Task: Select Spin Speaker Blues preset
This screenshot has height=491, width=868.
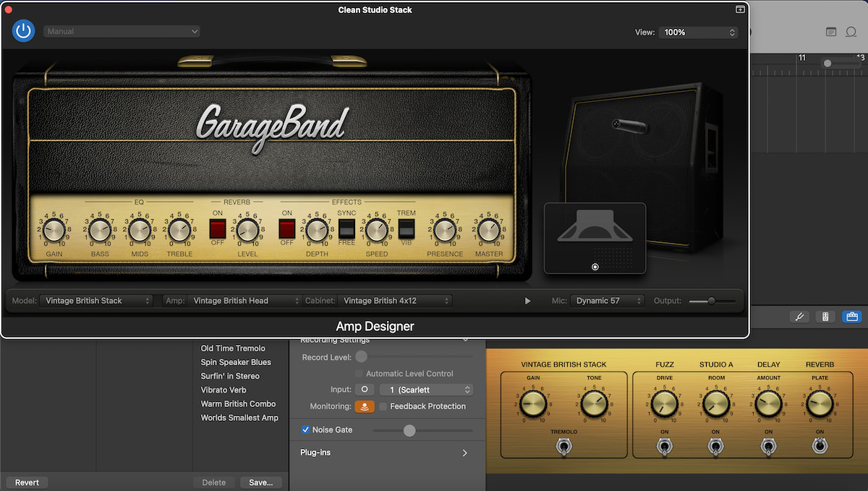Action: coord(236,362)
